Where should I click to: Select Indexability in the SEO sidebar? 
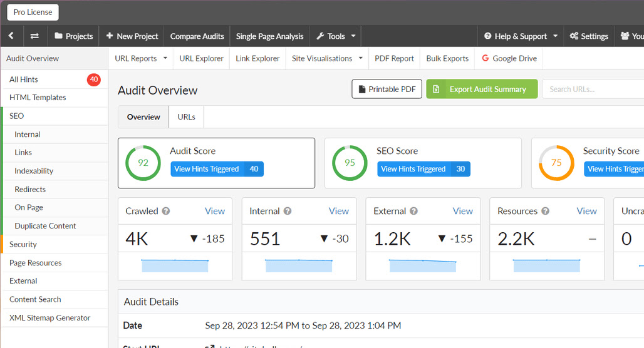34,171
